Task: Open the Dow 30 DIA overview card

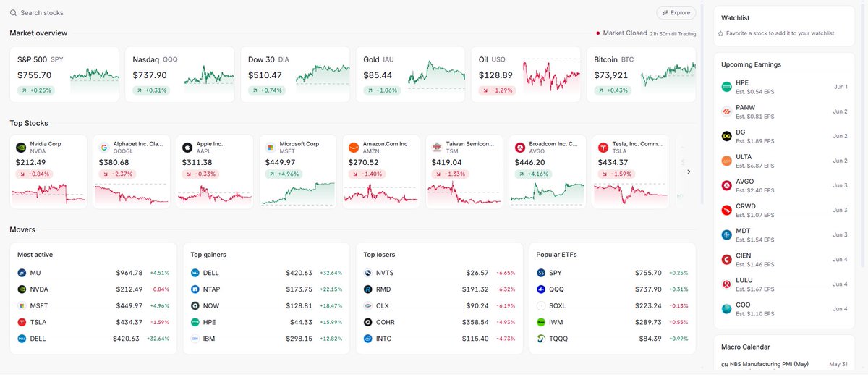Action: pos(295,75)
